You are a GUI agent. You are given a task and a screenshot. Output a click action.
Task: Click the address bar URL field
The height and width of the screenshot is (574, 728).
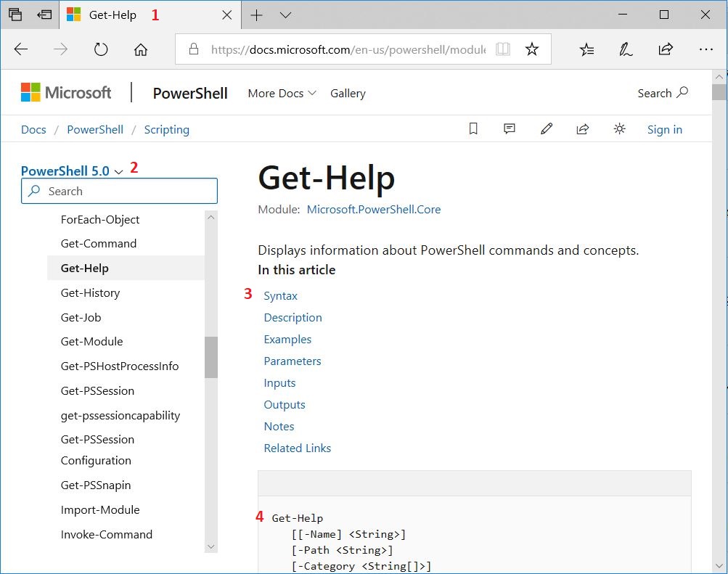[x=348, y=49]
